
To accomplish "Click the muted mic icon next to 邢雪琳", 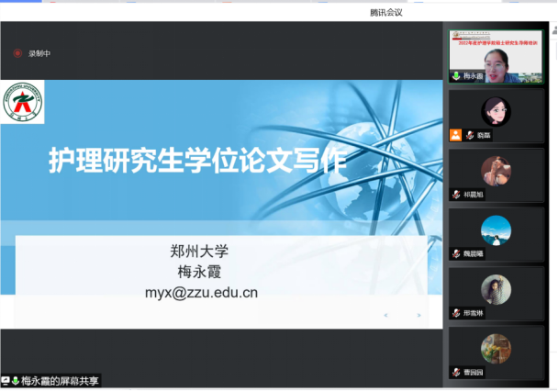I will 456,313.
